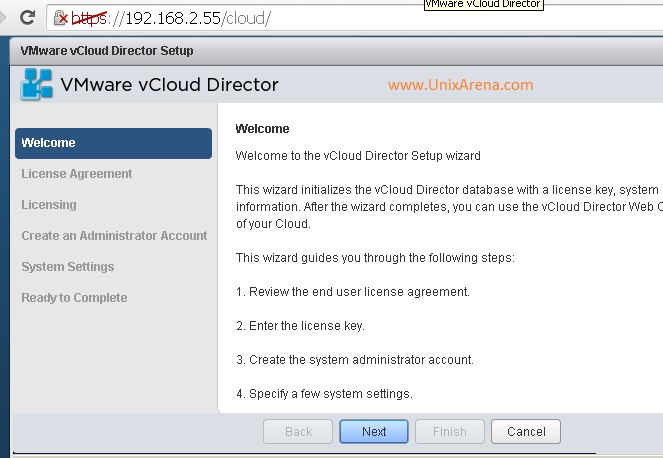Click the www.UnixArena.com link text
This screenshot has height=458, width=663.
(x=460, y=85)
